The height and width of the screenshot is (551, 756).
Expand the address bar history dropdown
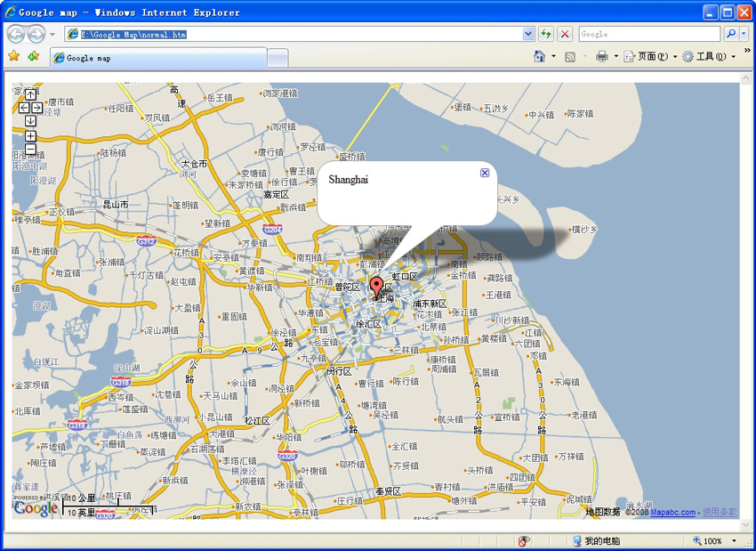click(528, 34)
